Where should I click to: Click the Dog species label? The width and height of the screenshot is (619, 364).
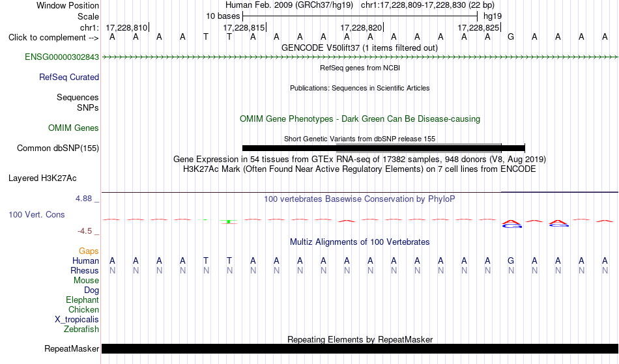[91, 290]
